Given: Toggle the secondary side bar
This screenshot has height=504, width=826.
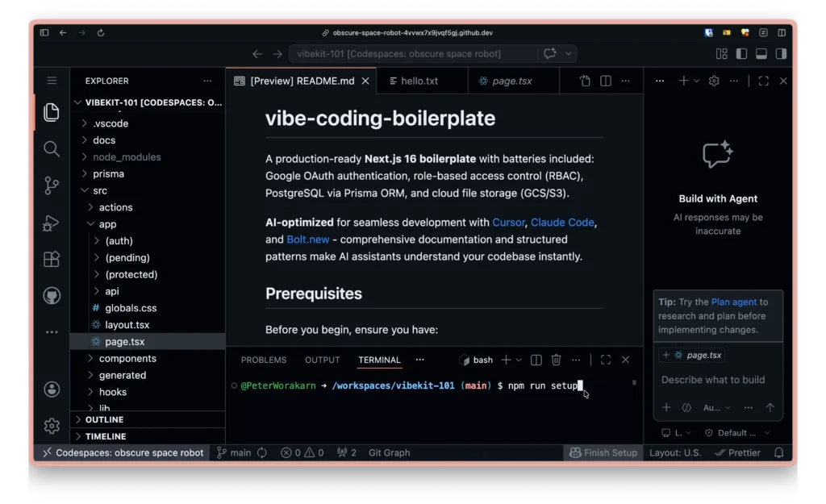Looking at the screenshot, I should point(781,54).
